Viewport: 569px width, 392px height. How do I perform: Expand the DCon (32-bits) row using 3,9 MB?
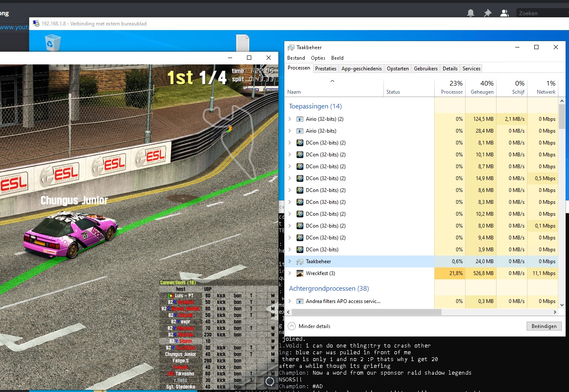tap(290, 250)
